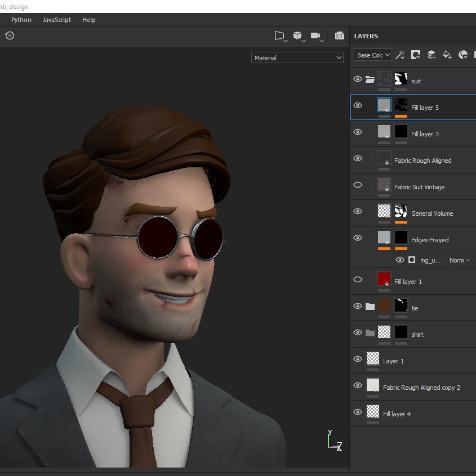
Task: Open the Base Color channel dropdown
Action: 372,55
